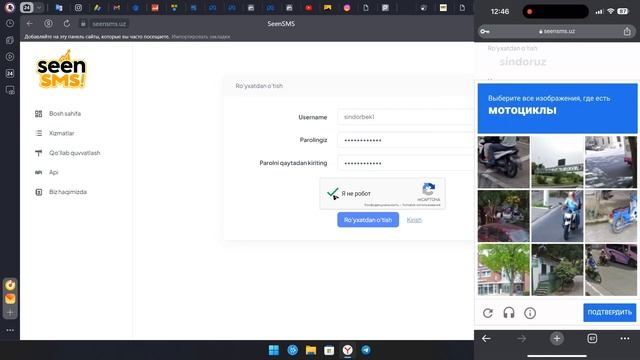This screenshot has height=360, width=640.
Task: Open history clock icon in left sidebar
Action: point(10,24)
